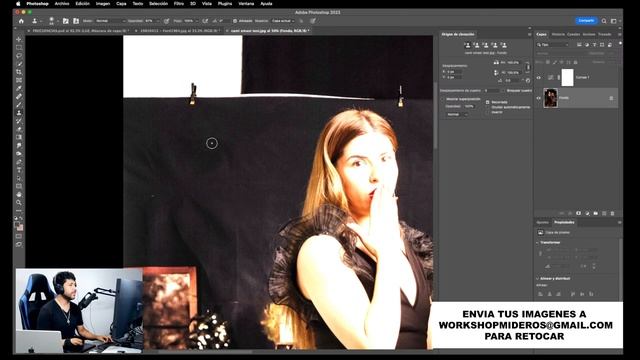The height and width of the screenshot is (360, 640).
Task: Select the Crop tool
Action: [19, 72]
